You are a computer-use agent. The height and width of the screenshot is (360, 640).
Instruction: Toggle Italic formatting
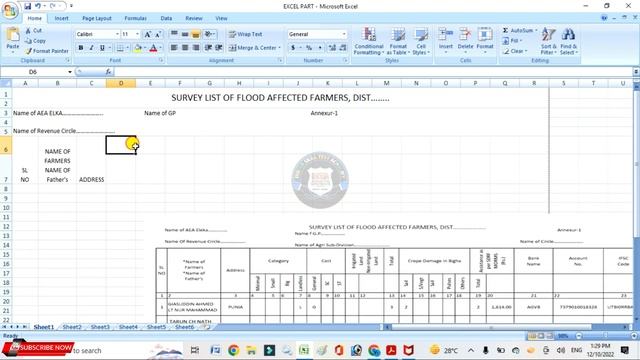pyautogui.click(x=91, y=48)
